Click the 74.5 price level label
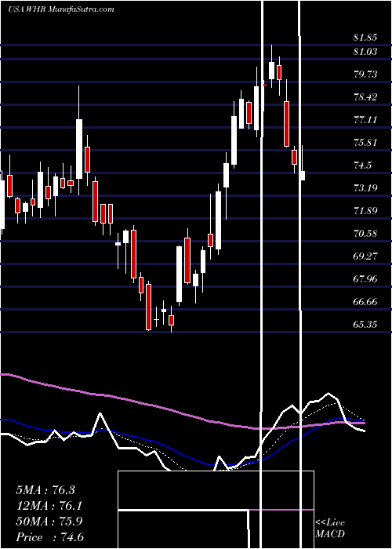This screenshot has width=392, height=549. tap(362, 165)
